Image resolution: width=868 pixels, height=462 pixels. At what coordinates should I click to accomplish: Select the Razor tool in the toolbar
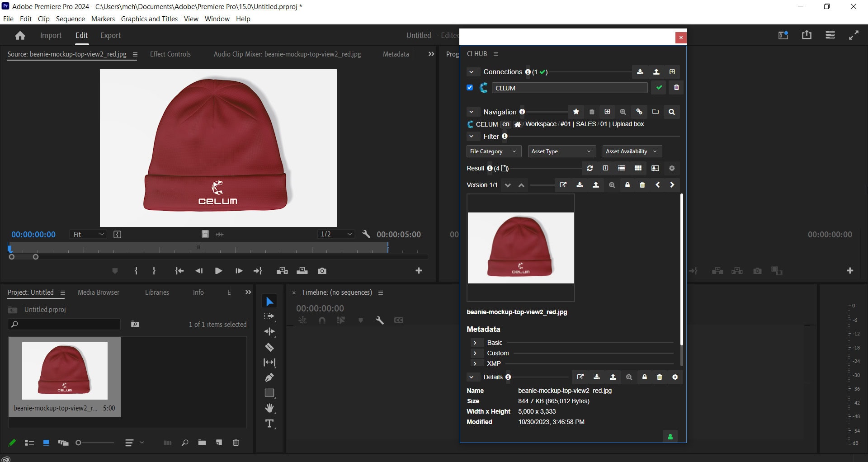pyautogui.click(x=269, y=347)
